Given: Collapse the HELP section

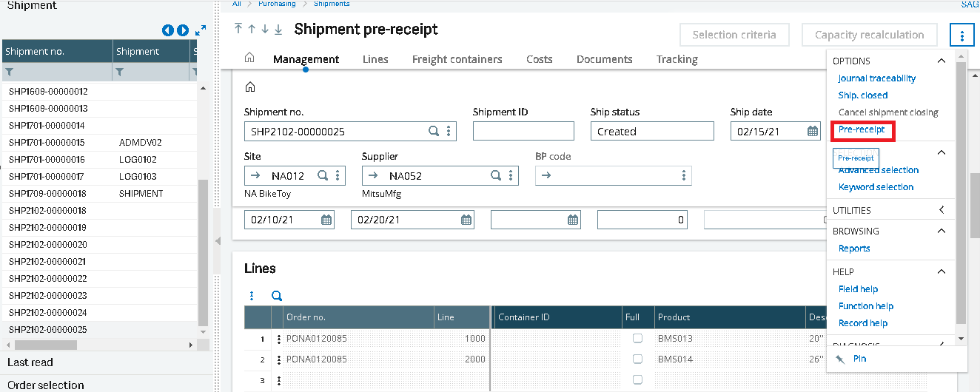Looking at the screenshot, I should click(x=942, y=271).
